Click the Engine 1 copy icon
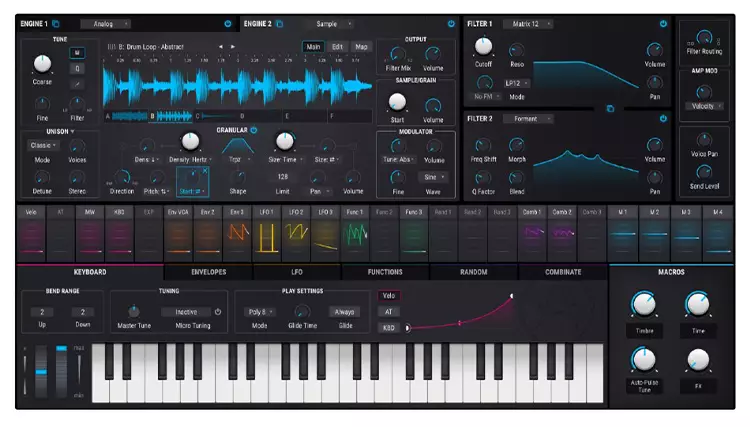The image size is (750, 427). pyautogui.click(x=56, y=23)
